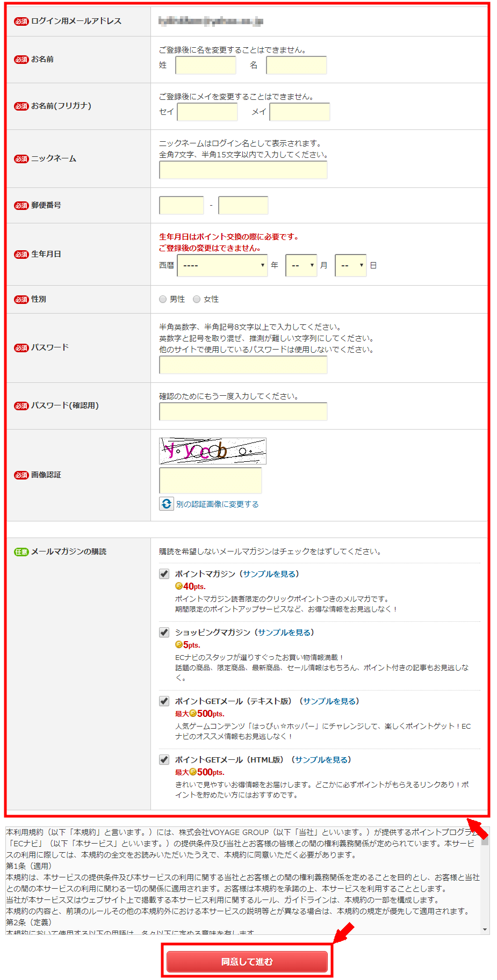Click the first name (名) input field
Image resolution: width=497 pixels, height=980 pixels.
coord(297,66)
